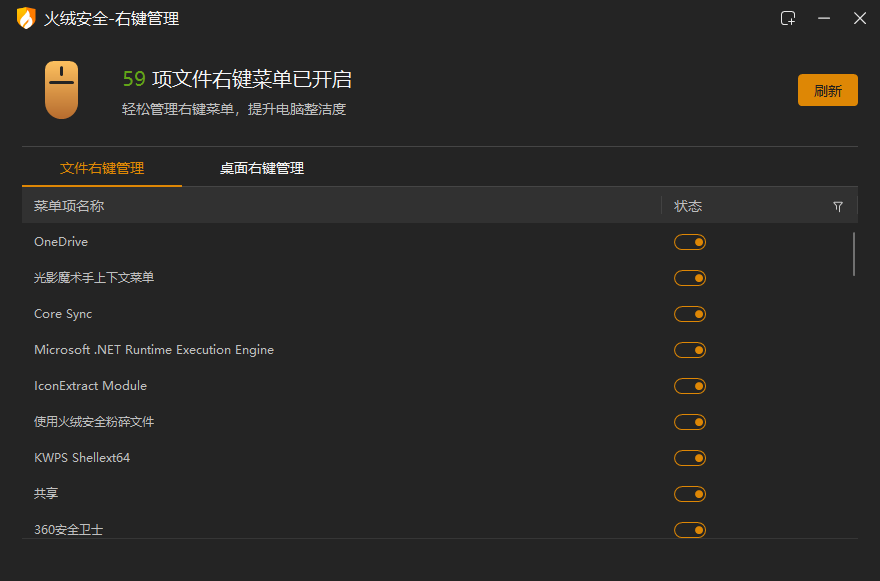Disable 使用火绒安全粉碎文件 entry

click(689, 421)
